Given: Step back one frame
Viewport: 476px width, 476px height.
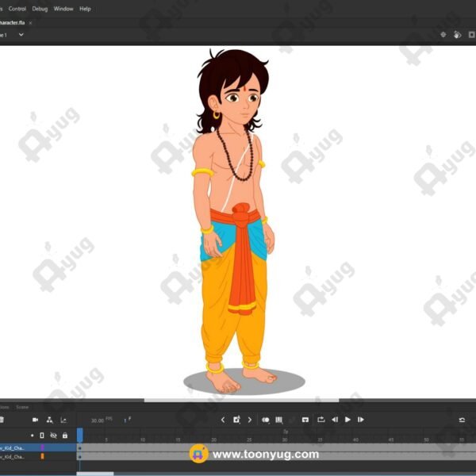Looking at the screenshot, I should tap(335, 420).
